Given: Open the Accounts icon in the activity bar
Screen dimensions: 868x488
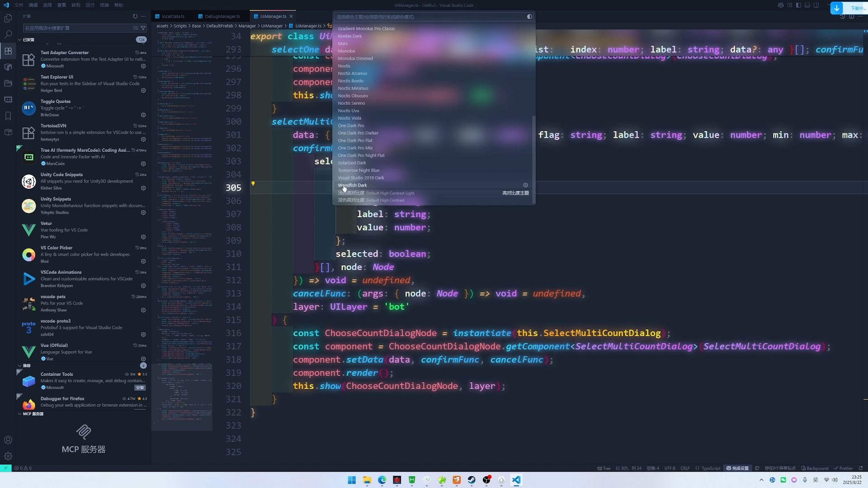Looking at the screenshot, I should [x=8, y=440].
